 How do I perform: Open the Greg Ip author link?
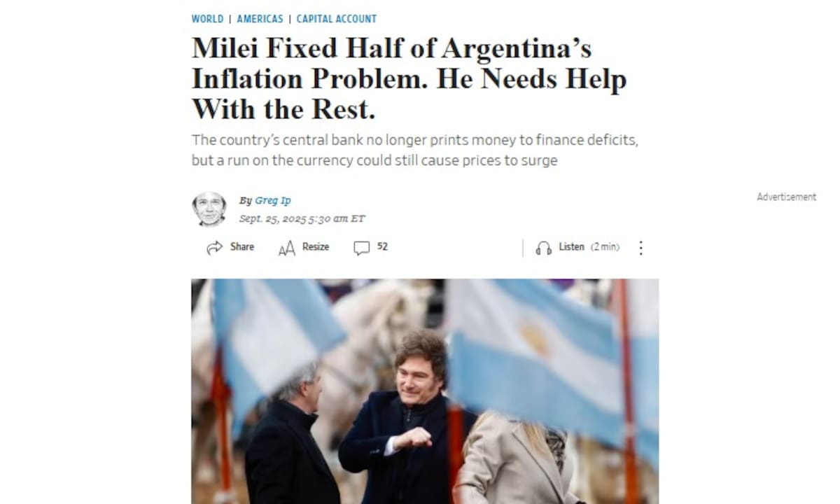click(272, 200)
